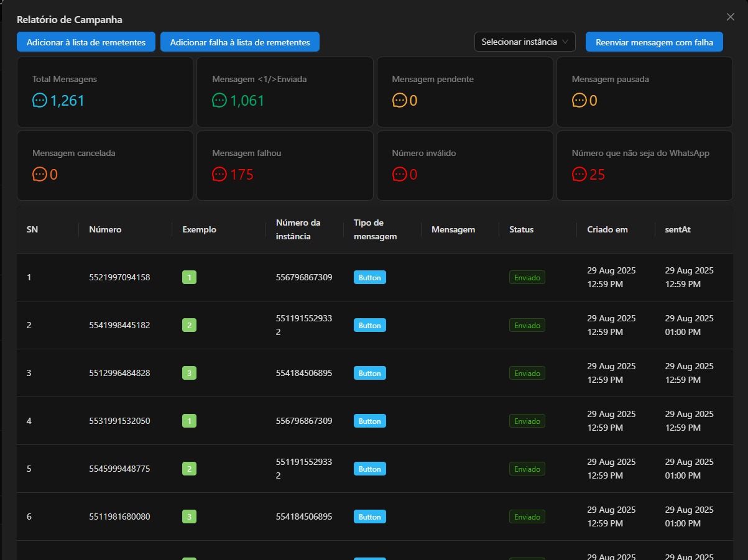Open the Selecionar instância dropdown

pos(525,42)
